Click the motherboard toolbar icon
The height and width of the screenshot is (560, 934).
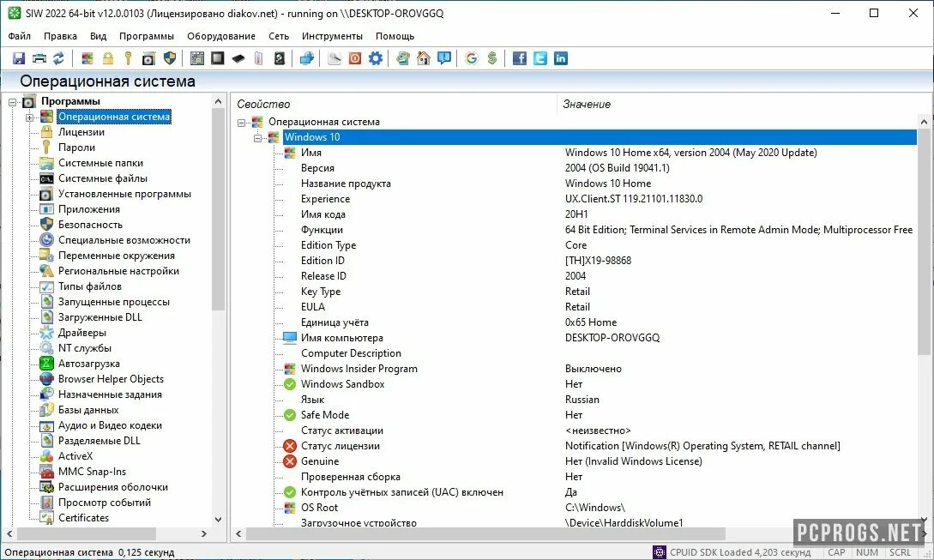(x=196, y=58)
